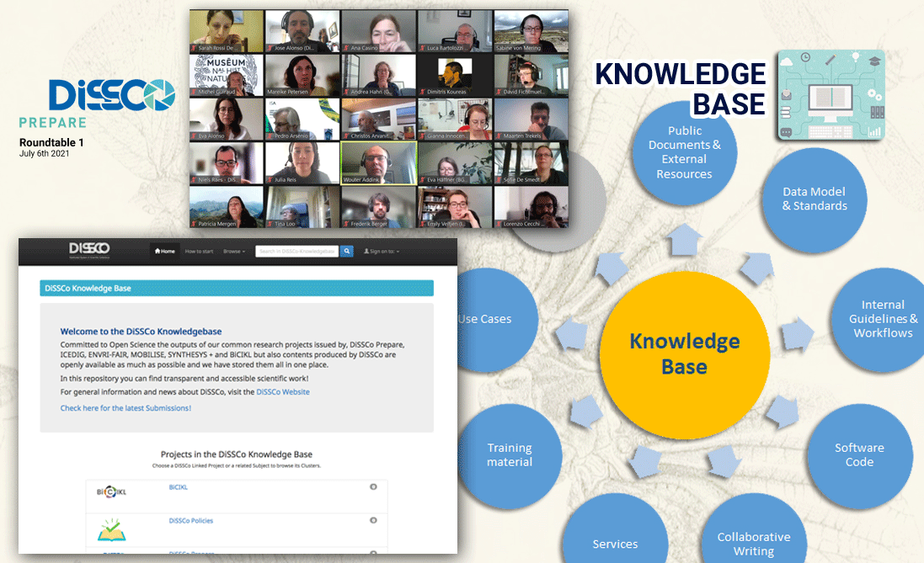The height and width of the screenshot is (563, 924).
Task: Click the muted mic icon beside Patricia Mergen
Action: pos(194,224)
